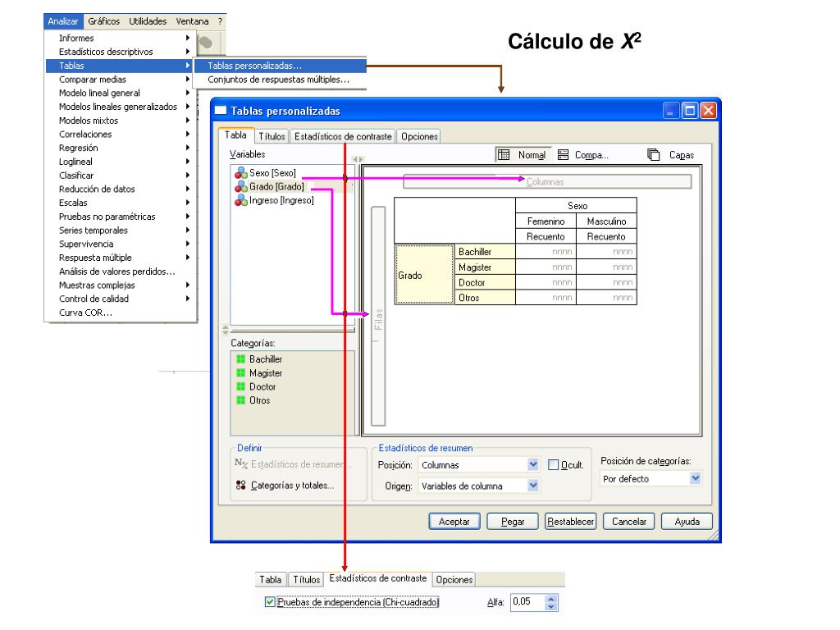Click the Títulos tab in lower strip
The width and height of the screenshot is (840, 630).
coord(307,580)
